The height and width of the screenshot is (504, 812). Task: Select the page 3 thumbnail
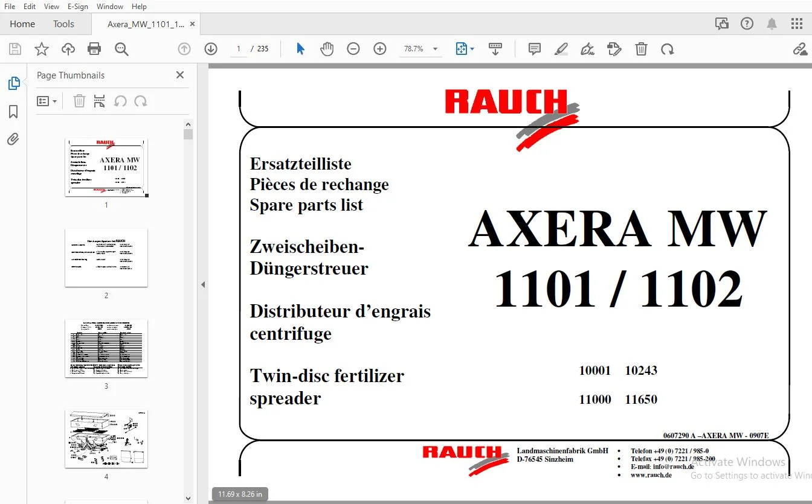pyautogui.click(x=106, y=348)
